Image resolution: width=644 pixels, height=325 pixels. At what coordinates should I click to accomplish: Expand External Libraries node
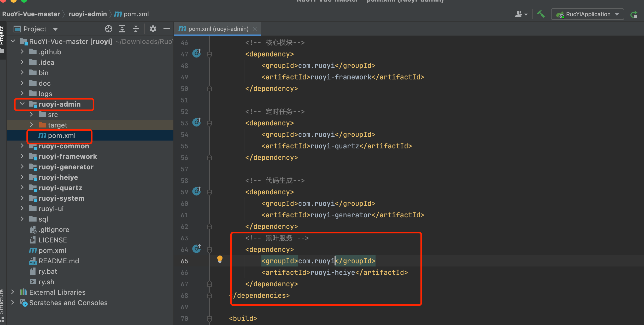[13, 292]
